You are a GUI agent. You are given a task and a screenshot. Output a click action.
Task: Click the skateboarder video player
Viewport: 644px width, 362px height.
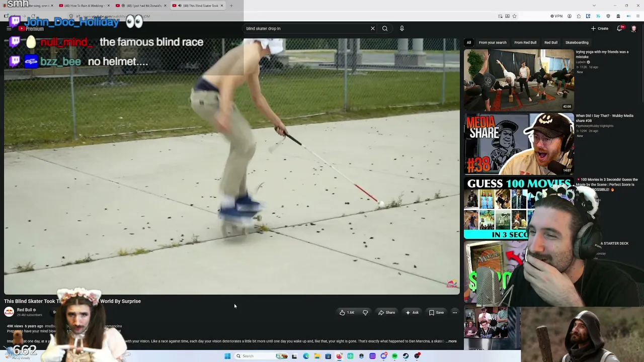coord(231,166)
